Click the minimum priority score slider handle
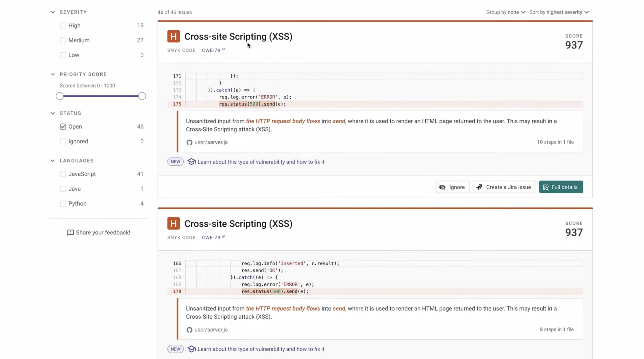Viewport: 644px width, 359px height. tap(59, 96)
